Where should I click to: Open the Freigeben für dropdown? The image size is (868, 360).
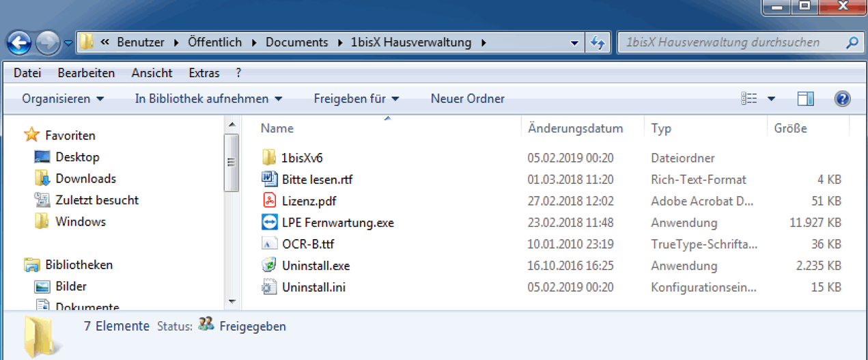356,99
